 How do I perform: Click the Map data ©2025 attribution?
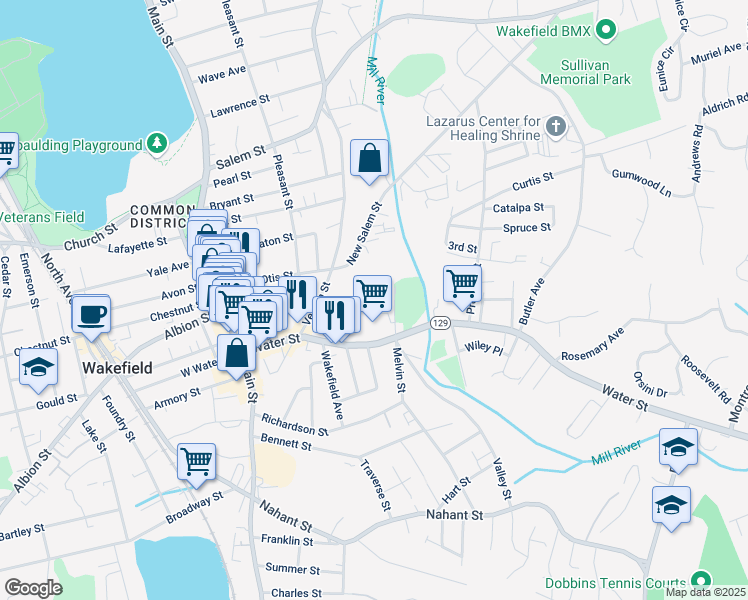[x=705, y=593]
